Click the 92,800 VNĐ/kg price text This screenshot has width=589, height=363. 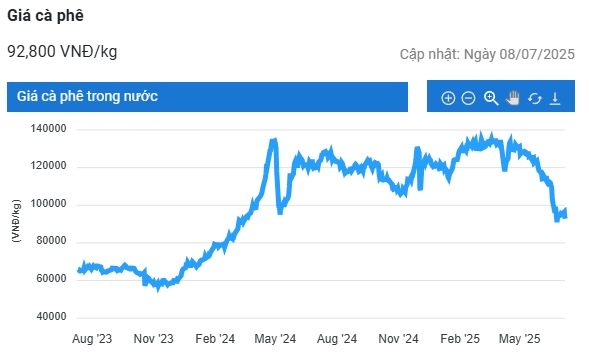pos(62,51)
